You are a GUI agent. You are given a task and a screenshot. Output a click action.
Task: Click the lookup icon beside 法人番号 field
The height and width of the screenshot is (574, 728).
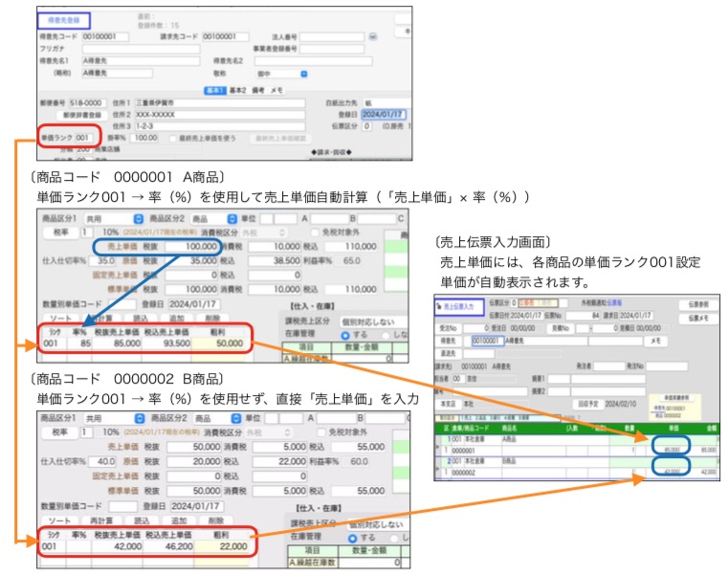tap(373, 36)
